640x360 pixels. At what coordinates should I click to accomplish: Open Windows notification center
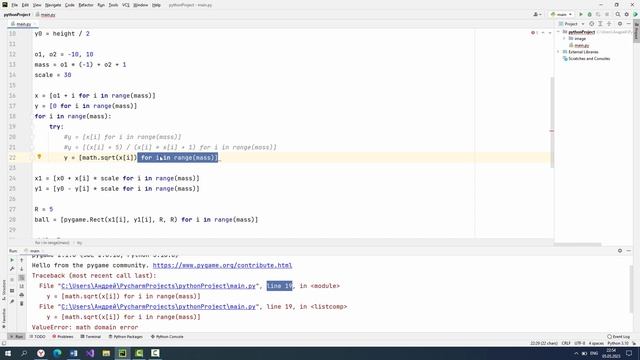(629, 353)
